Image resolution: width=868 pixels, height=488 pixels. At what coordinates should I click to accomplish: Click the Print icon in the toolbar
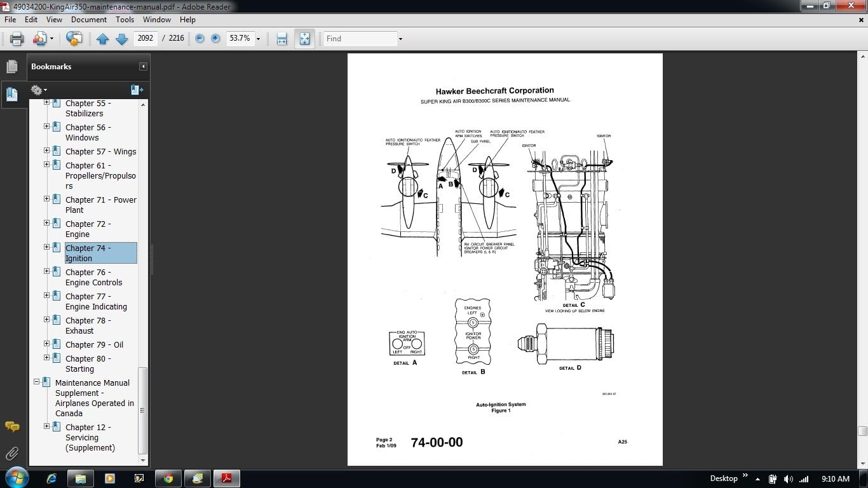pyautogui.click(x=17, y=39)
